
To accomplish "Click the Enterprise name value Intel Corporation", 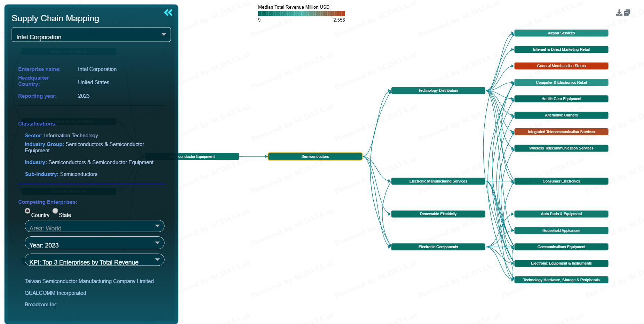I will [97, 69].
